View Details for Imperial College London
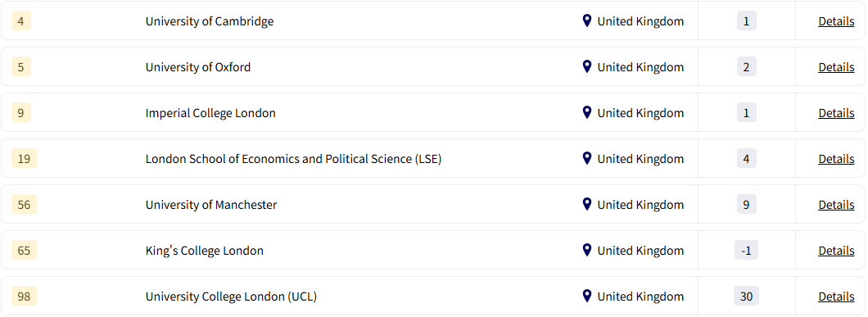 tap(836, 113)
